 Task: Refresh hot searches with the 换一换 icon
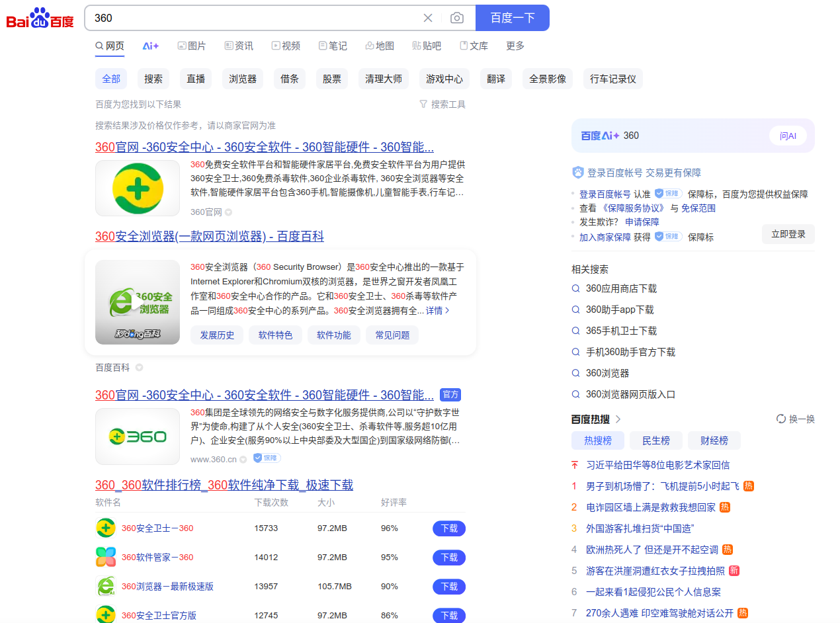(781, 419)
